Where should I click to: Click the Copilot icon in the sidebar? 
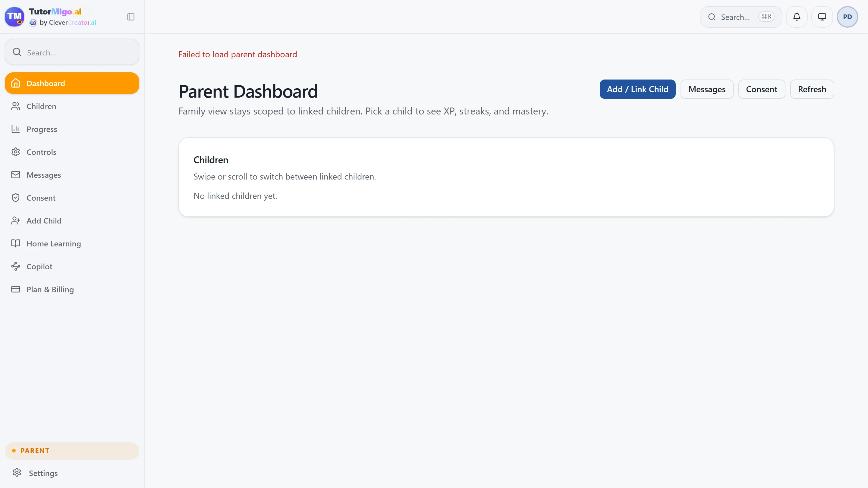click(16, 266)
